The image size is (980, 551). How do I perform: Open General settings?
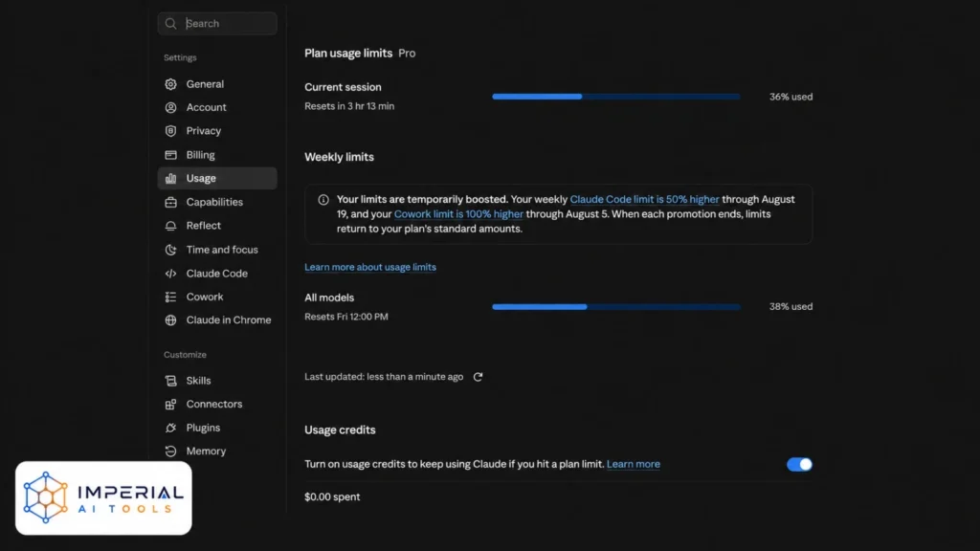click(217, 84)
